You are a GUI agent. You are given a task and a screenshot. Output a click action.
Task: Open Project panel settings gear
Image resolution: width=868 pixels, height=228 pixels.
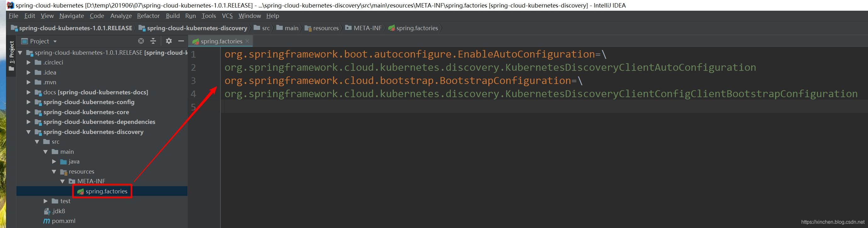click(169, 41)
